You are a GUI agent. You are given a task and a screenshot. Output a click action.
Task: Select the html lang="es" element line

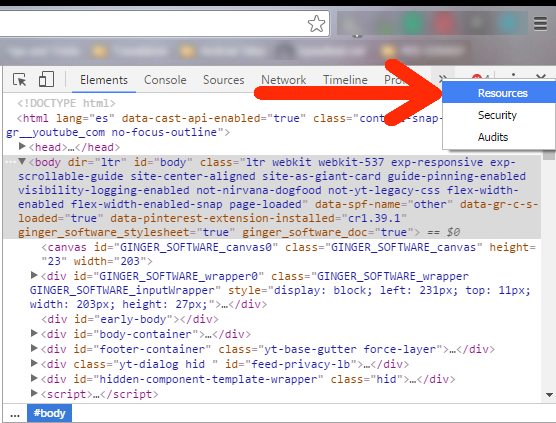coord(224,125)
